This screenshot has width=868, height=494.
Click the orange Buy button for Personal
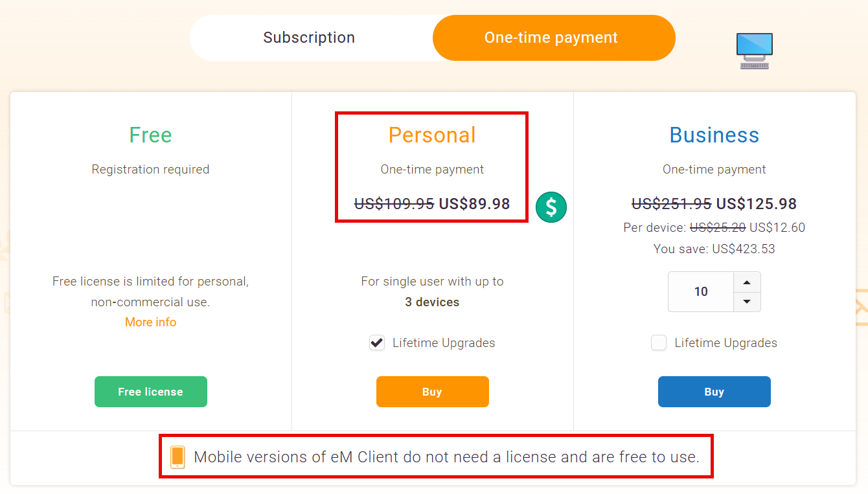tap(433, 392)
